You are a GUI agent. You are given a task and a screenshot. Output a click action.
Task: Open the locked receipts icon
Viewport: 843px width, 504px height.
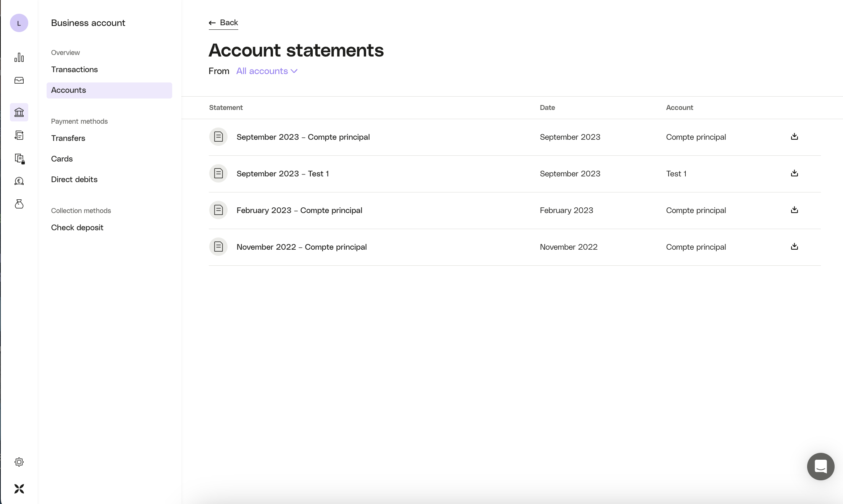pyautogui.click(x=19, y=159)
